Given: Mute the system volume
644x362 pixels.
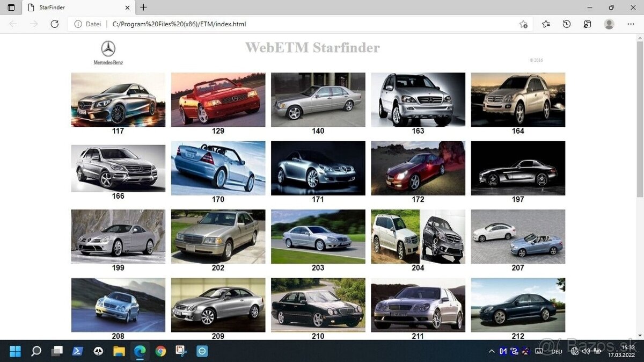Looking at the screenshot, I should tap(585, 351).
